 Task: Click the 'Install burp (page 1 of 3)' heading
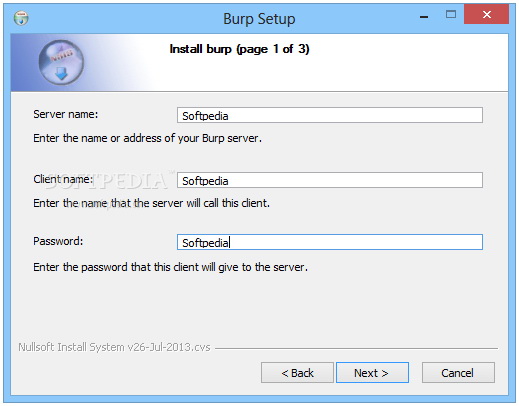coord(239,49)
